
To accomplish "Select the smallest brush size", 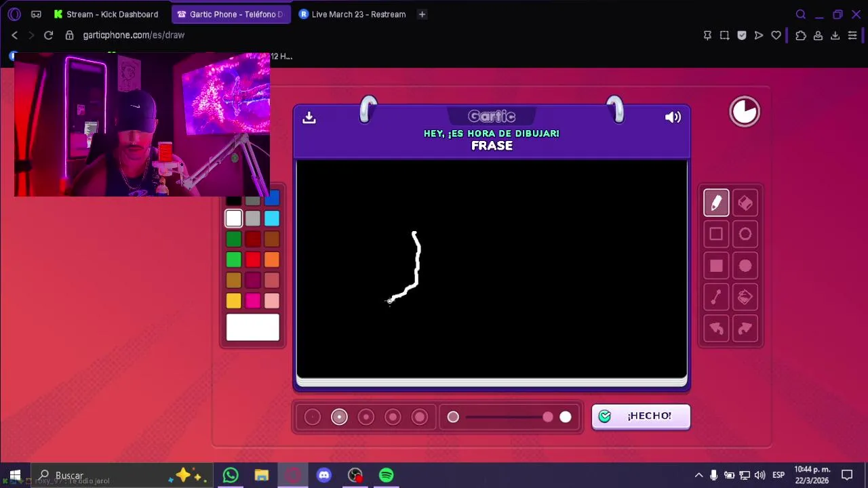I will (312, 417).
